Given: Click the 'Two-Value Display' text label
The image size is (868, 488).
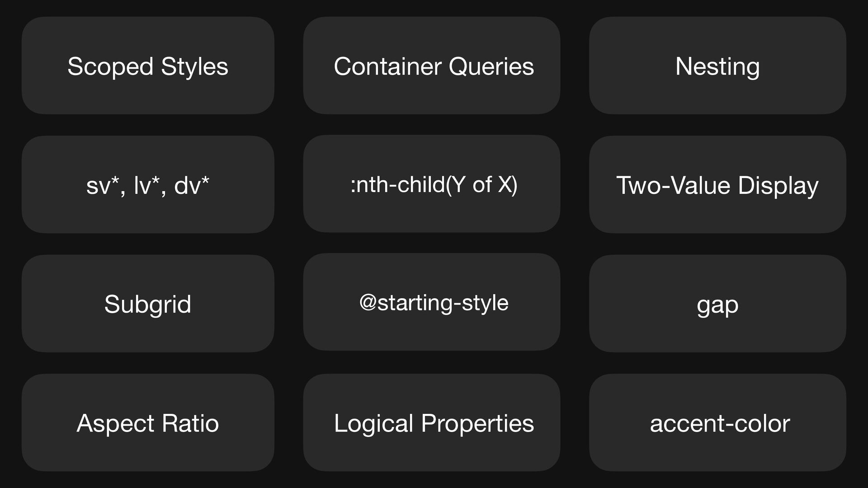Looking at the screenshot, I should point(717,186).
